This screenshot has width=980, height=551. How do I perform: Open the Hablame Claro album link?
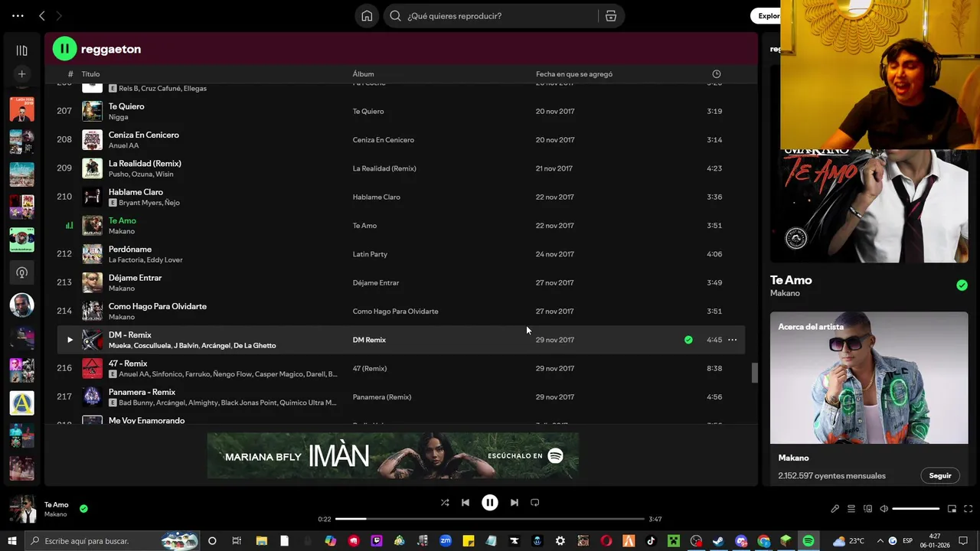[376, 197]
